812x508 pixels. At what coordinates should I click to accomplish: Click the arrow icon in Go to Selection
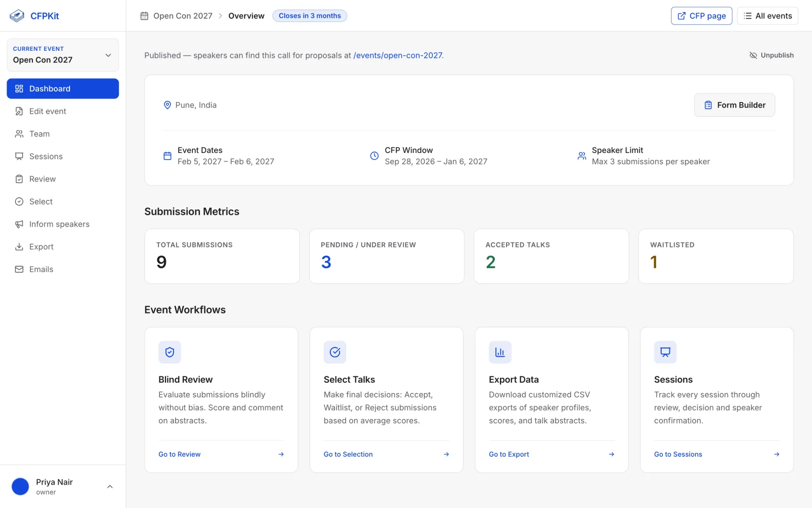pos(447,454)
